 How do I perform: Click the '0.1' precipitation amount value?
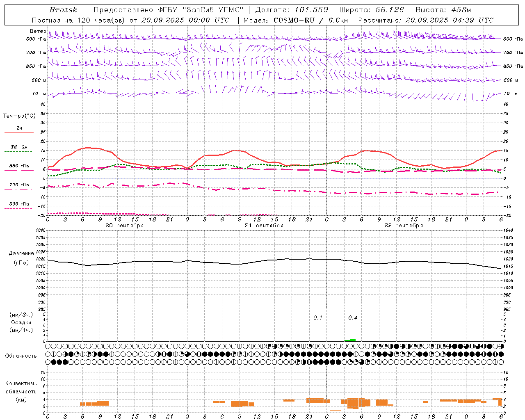[x=318, y=318]
